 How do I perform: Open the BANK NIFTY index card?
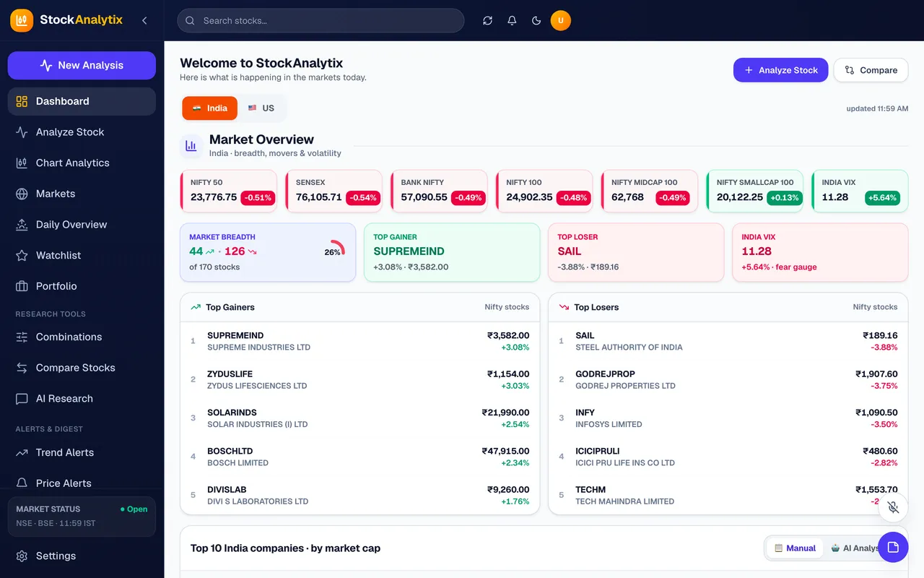click(439, 191)
